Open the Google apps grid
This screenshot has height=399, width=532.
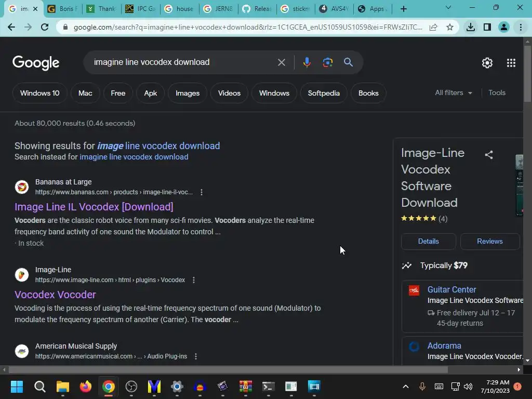pos(511,63)
